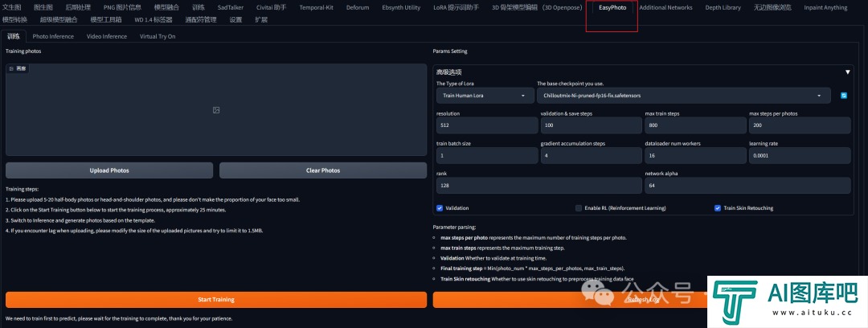Image resolution: width=868 pixels, height=328 pixels.
Task: Open the base checkpoint dropdown
Action: (684, 96)
